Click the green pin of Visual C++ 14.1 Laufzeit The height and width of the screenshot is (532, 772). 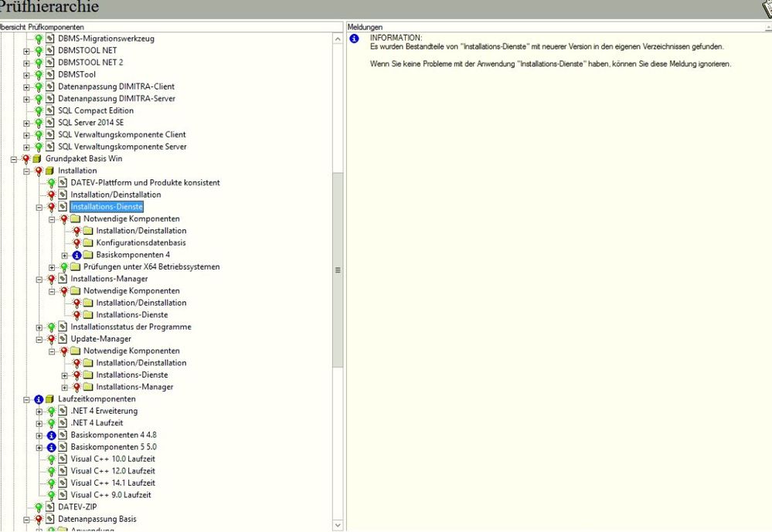pyautogui.click(x=51, y=483)
